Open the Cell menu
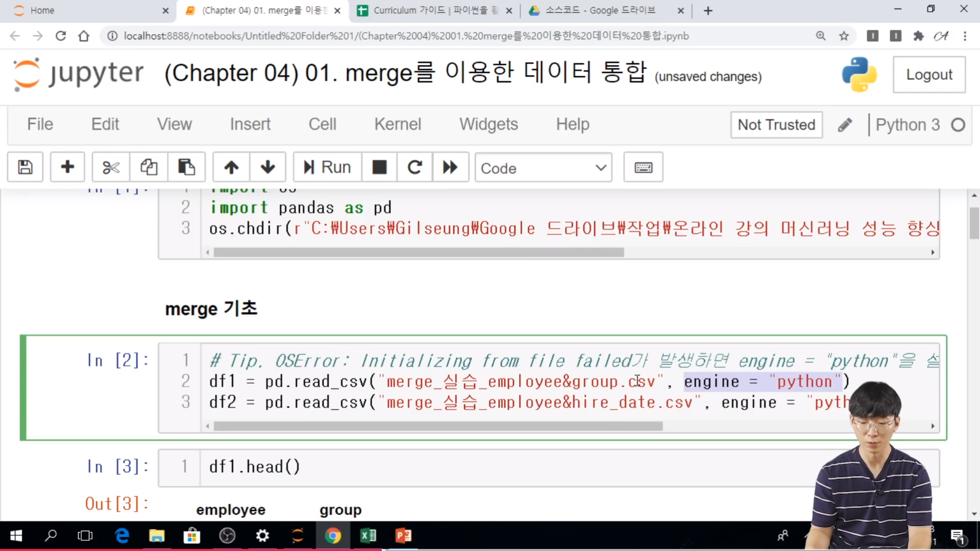 tap(322, 124)
